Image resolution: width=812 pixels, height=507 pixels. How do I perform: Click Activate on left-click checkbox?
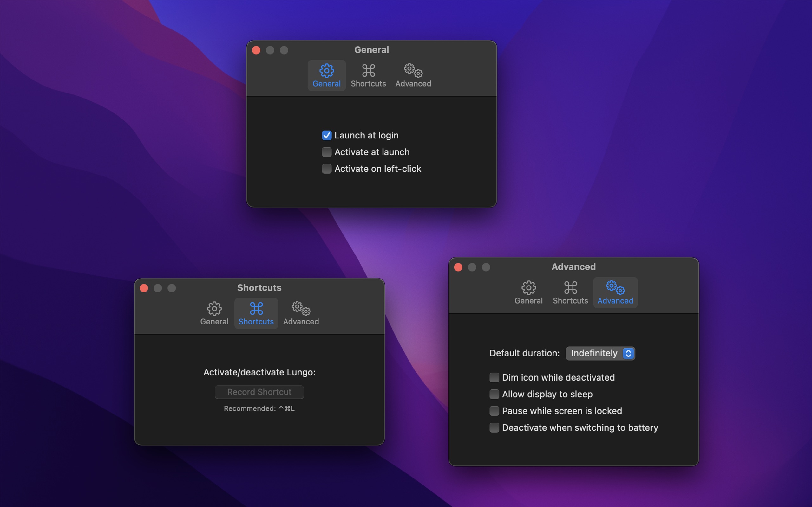[x=326, y=169]
